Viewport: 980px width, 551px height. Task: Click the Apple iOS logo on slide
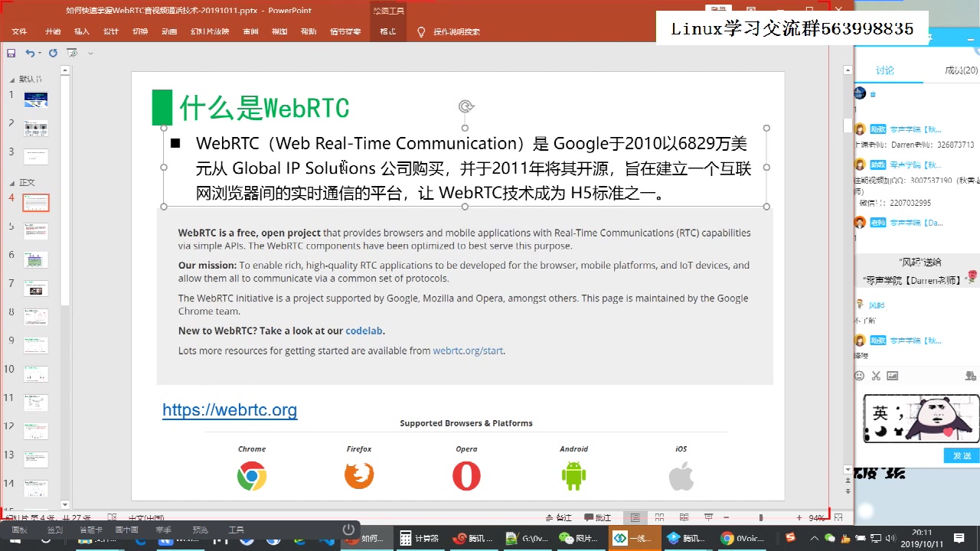pos(681,476)
